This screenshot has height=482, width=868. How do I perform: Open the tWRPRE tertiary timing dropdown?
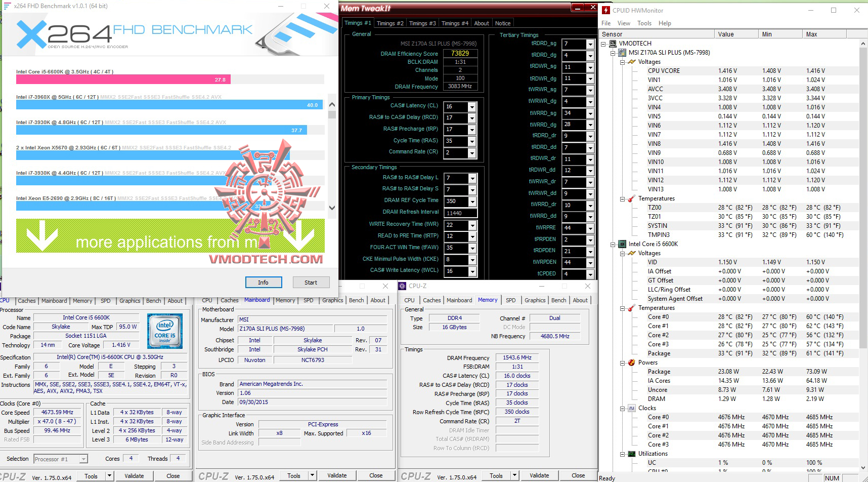(590, 228)
